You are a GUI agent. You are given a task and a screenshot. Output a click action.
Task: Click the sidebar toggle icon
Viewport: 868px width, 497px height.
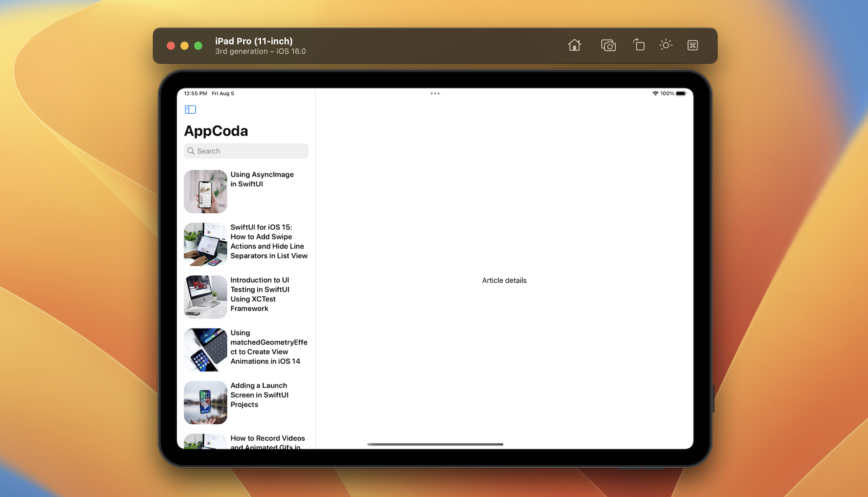tap(191, 110)
